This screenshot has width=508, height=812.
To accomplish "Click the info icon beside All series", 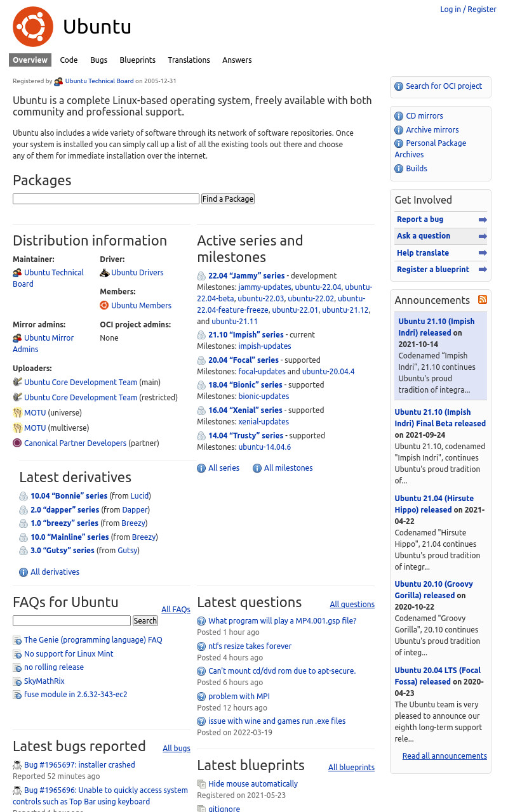I will pos(201,468).
